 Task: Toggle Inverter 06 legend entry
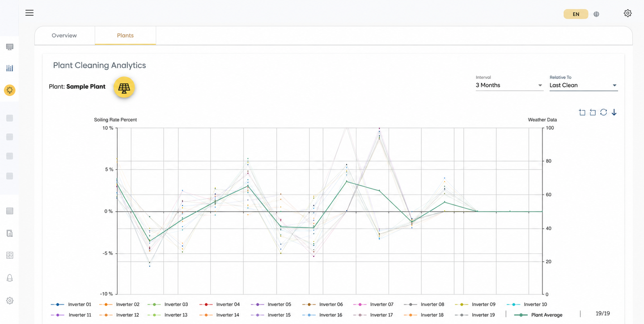[322, 304]
